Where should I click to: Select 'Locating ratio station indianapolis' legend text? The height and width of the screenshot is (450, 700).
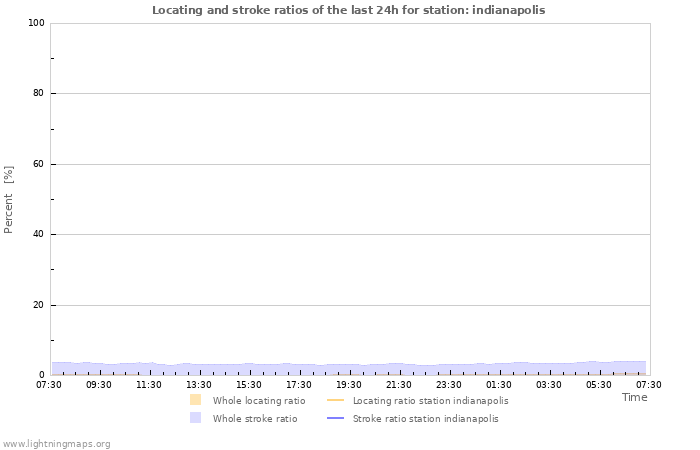click(430, 400)
